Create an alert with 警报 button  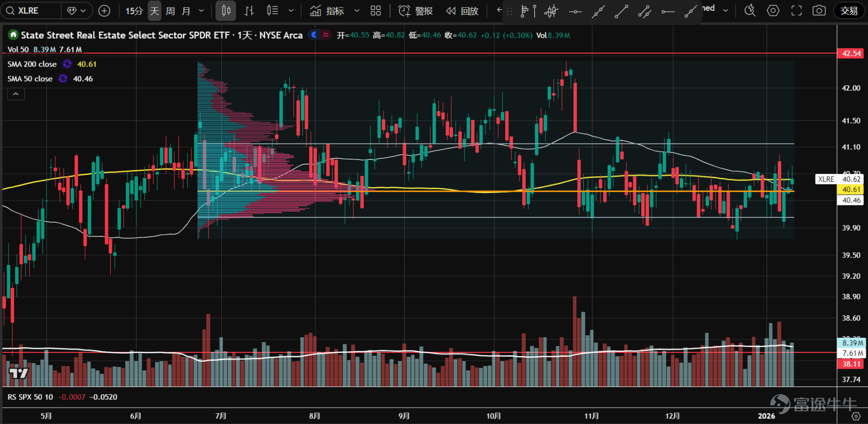416,11
